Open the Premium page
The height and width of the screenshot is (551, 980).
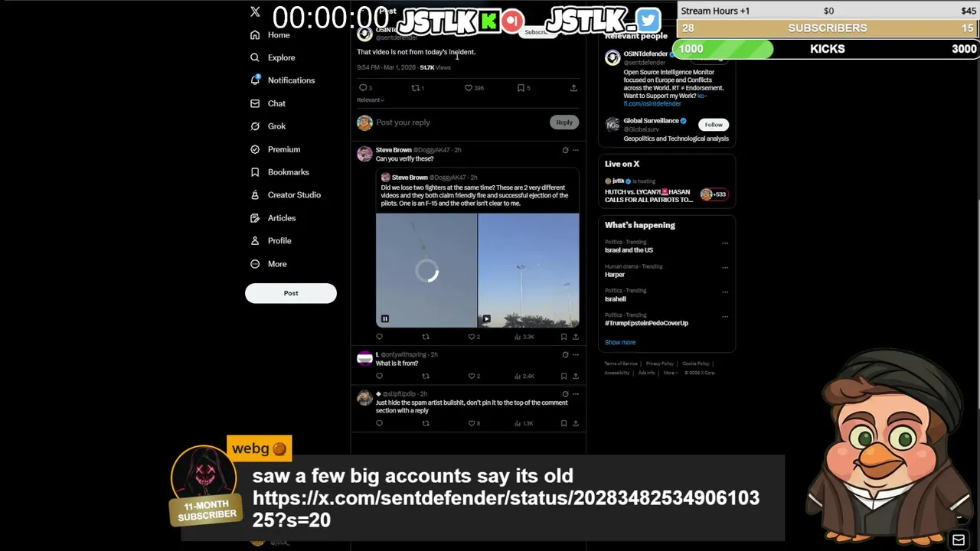[276, 149]
